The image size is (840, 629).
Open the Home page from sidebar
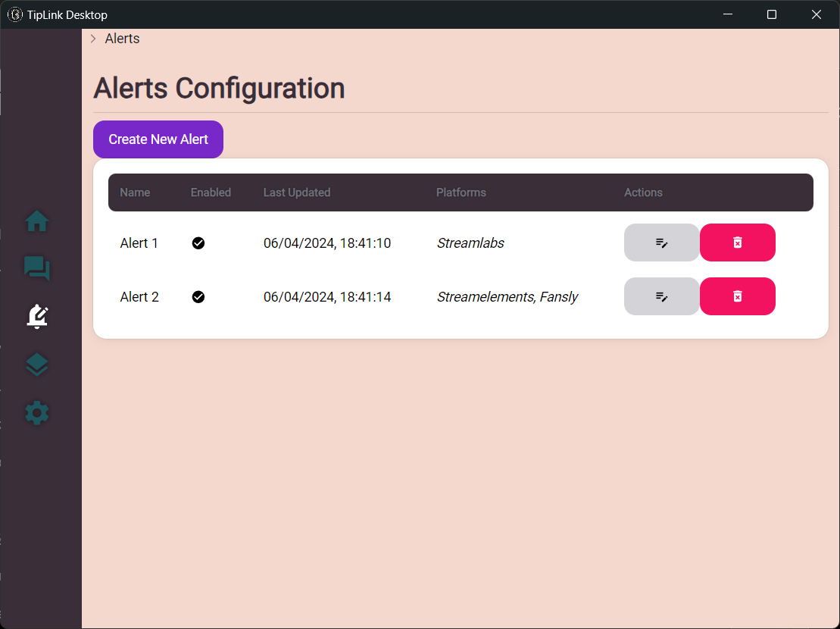pyautogui.click(x=37, y=221)
